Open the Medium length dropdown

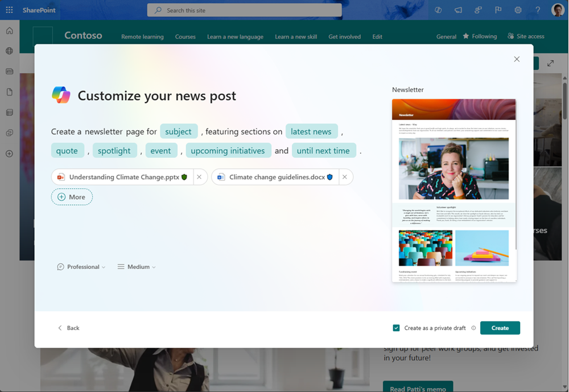click(137, 267)
